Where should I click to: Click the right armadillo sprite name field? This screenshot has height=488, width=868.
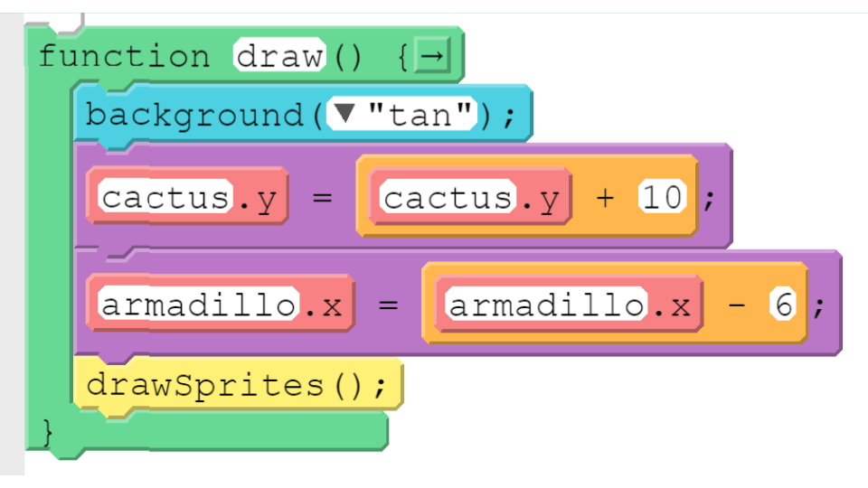coord(546,304)
